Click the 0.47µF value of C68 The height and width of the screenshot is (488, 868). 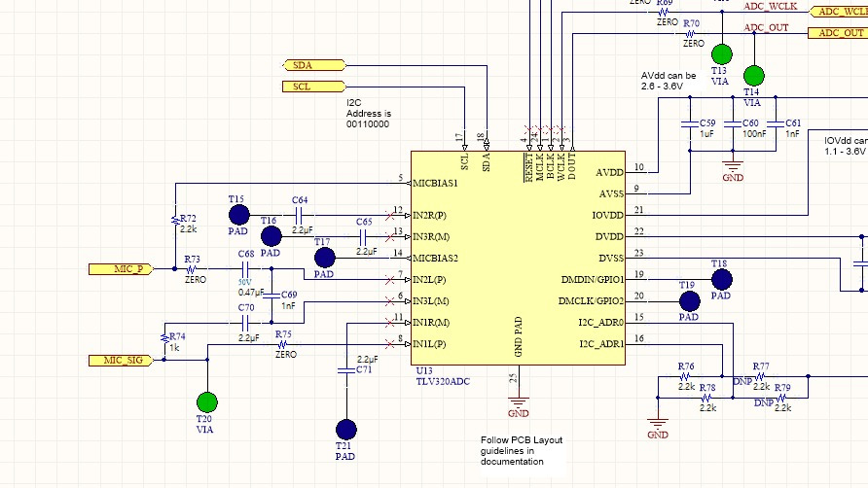[x=251, y=293]
